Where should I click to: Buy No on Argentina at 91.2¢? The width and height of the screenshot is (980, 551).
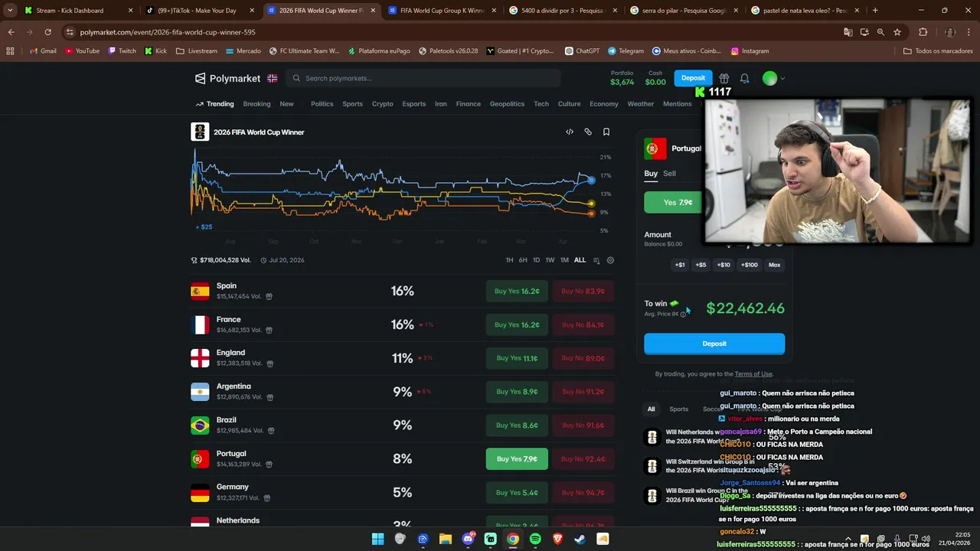point(583,392)
